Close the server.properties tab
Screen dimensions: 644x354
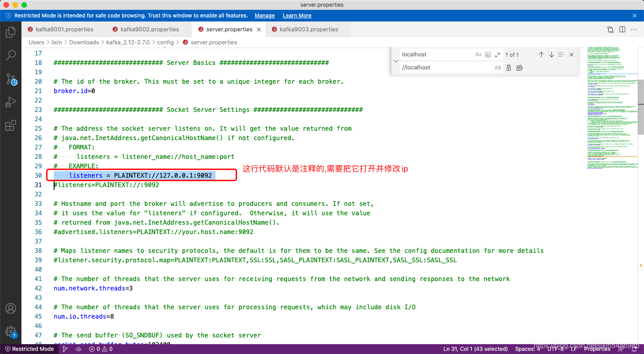[258, 30]
